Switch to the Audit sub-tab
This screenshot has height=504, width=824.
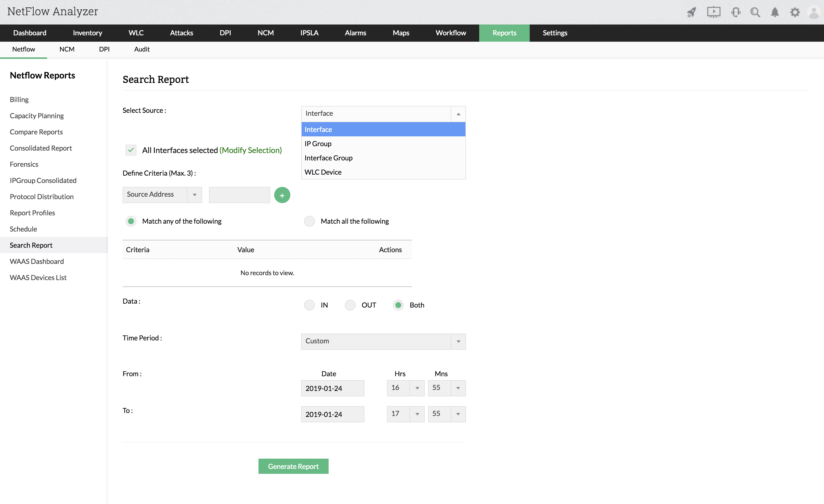point(142,49)
